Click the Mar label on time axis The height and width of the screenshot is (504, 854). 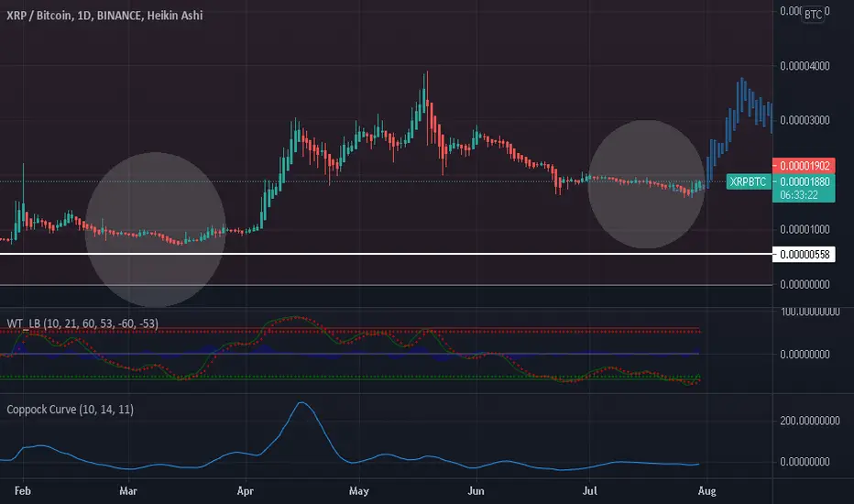click(x=128, y=491)
